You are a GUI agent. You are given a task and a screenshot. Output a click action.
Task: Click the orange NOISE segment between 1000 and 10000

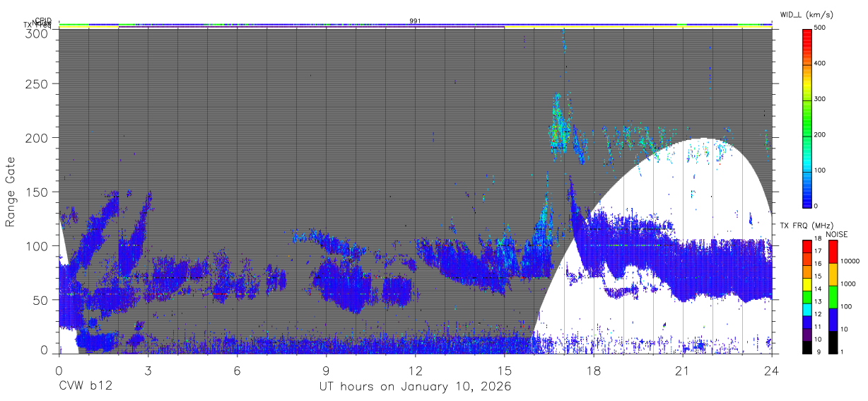point(833,274)
